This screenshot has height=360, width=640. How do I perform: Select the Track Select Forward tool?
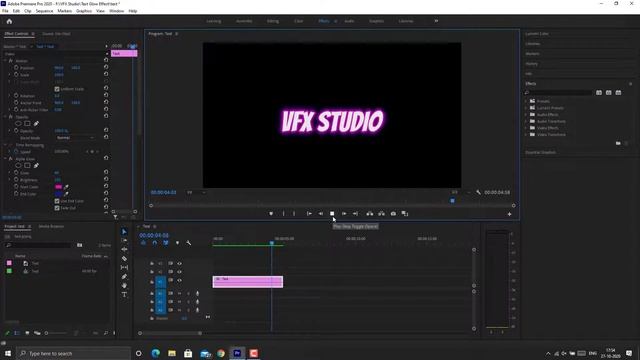[x=124, y=240]
